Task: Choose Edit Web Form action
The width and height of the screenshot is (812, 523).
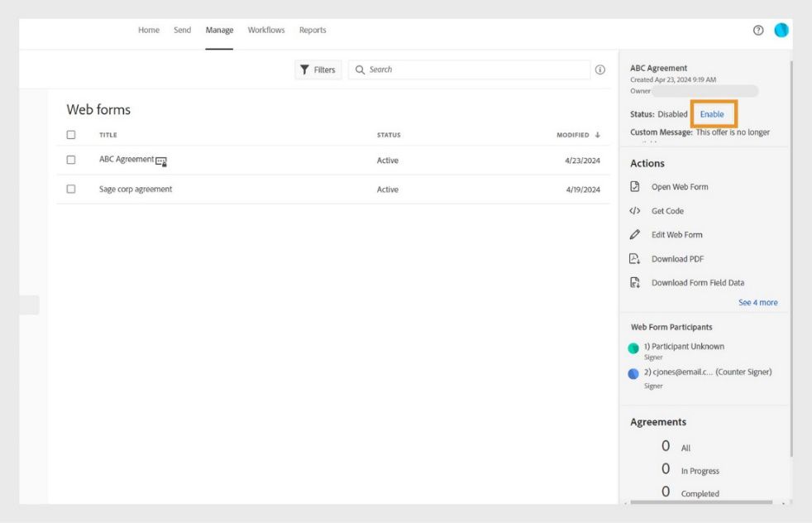Action: (677, 235)
